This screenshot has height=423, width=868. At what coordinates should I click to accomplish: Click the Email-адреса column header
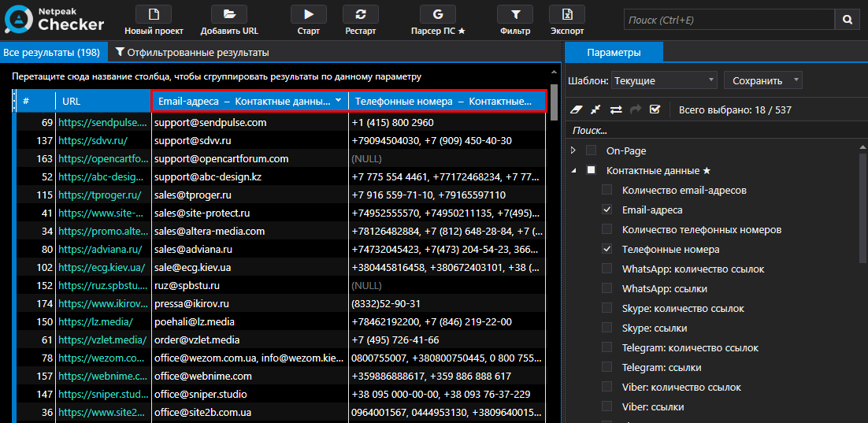(250, 101)
